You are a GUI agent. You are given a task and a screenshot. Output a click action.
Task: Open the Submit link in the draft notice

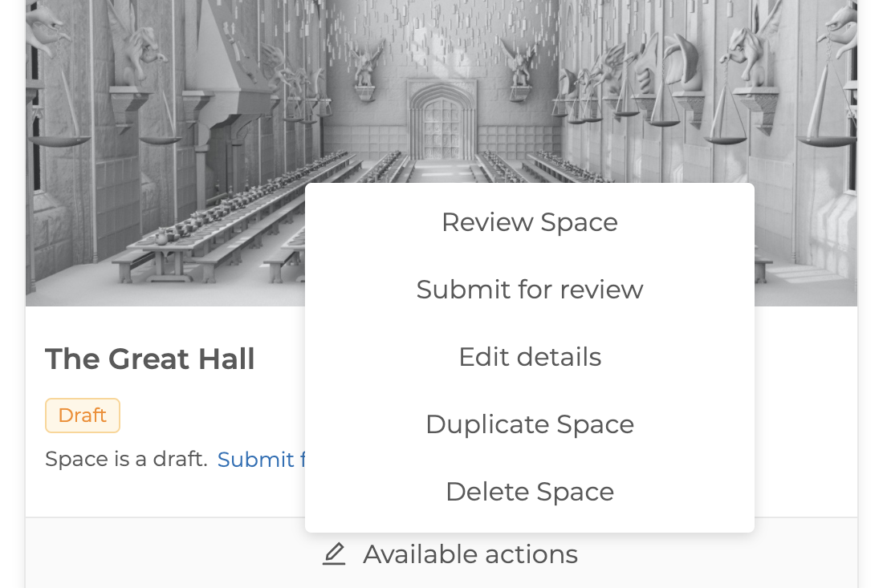click(257, 459)
